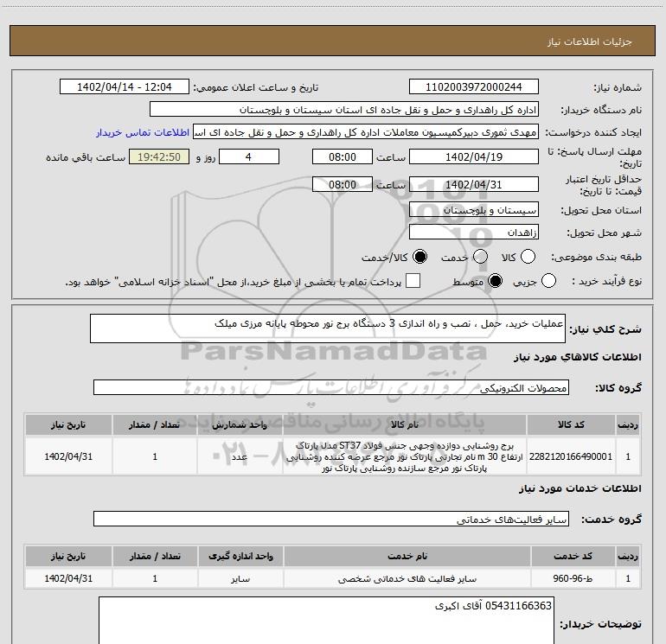
Task: Click the remaining time field 19:42:50
Action: click(159, 156)
